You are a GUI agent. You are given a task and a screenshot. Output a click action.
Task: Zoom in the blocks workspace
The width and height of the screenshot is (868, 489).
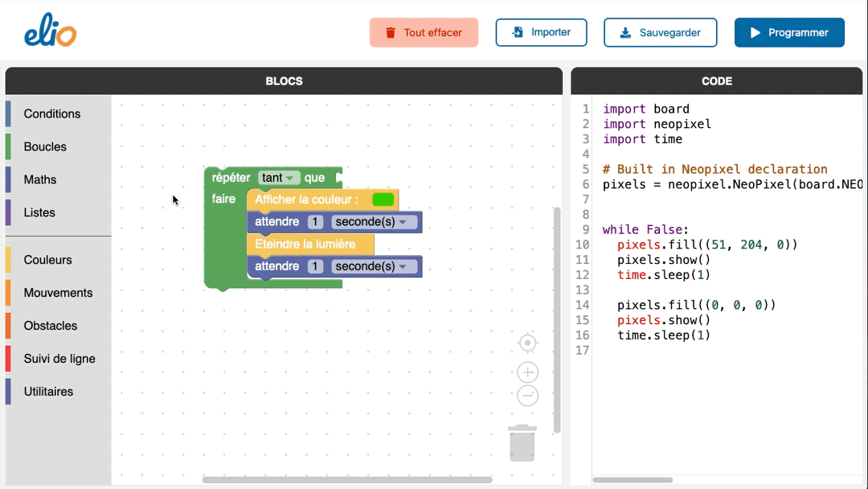point(527,372)
